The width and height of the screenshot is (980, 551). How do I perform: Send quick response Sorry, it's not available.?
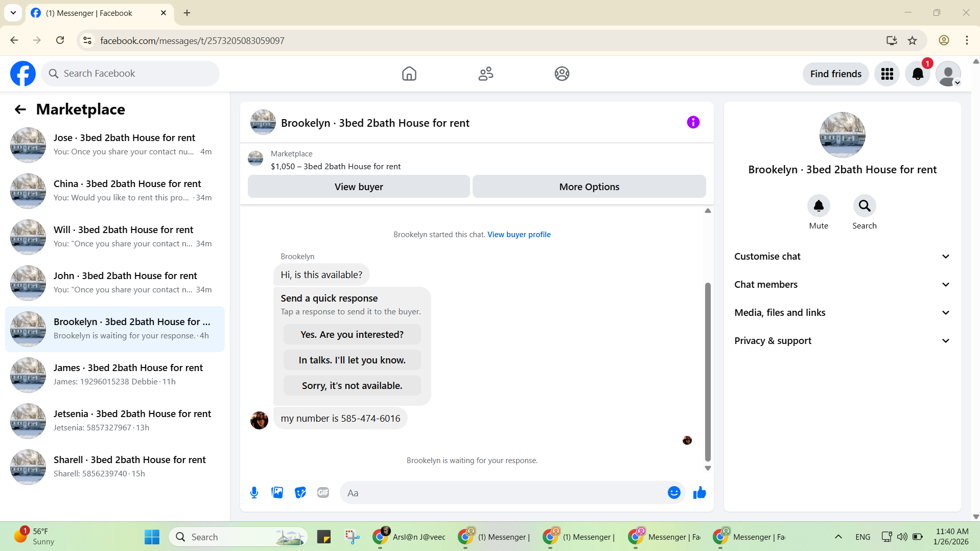pyautogui.click(x=352, y=385)
